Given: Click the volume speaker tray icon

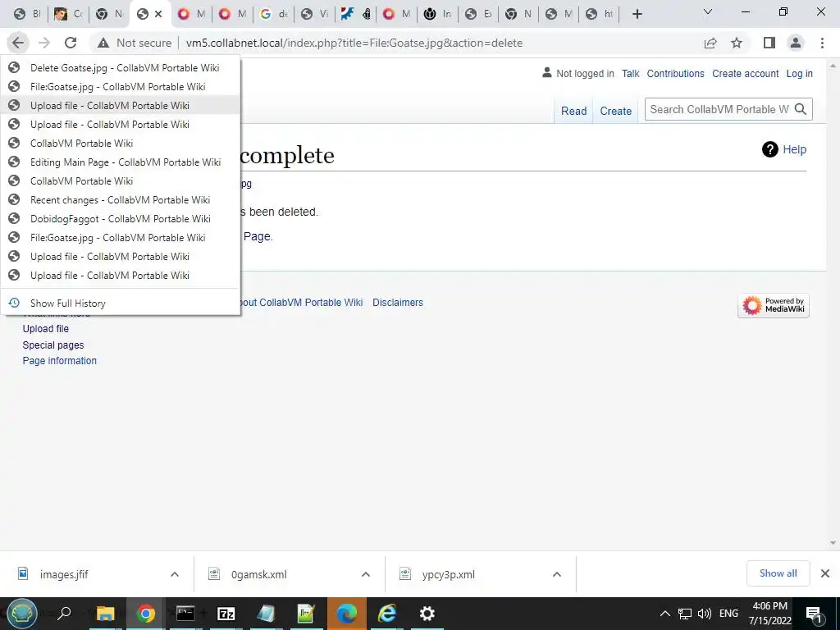Looking at the screenshot, I should click(705, 614).
